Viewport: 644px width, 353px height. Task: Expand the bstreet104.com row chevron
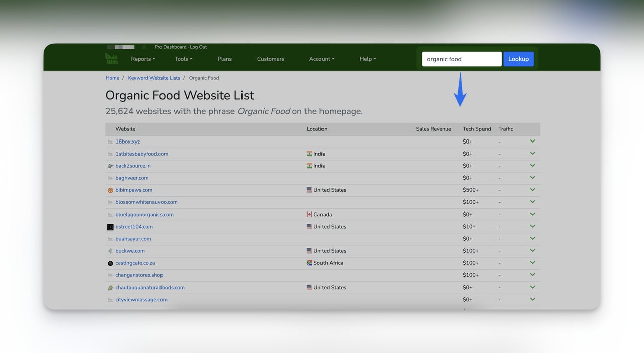click(x=532, y=226)
